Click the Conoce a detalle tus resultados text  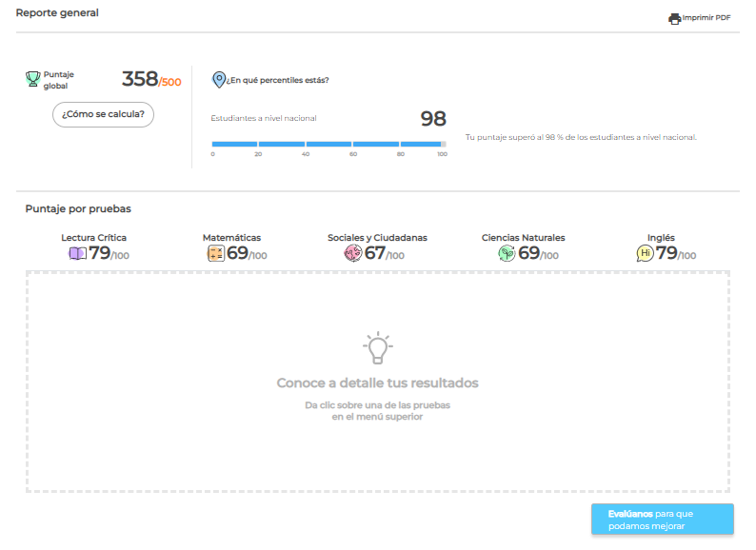pyautogui.click(x=377, y=383)
